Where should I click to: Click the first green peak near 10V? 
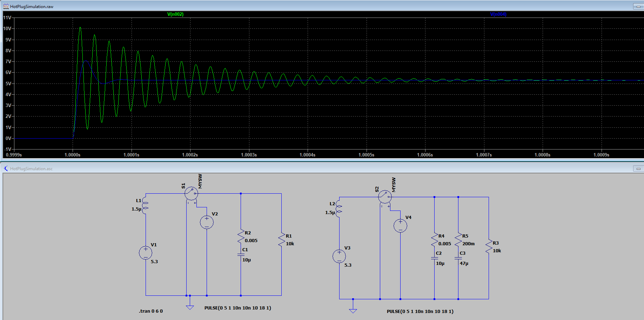coord(80,28)
